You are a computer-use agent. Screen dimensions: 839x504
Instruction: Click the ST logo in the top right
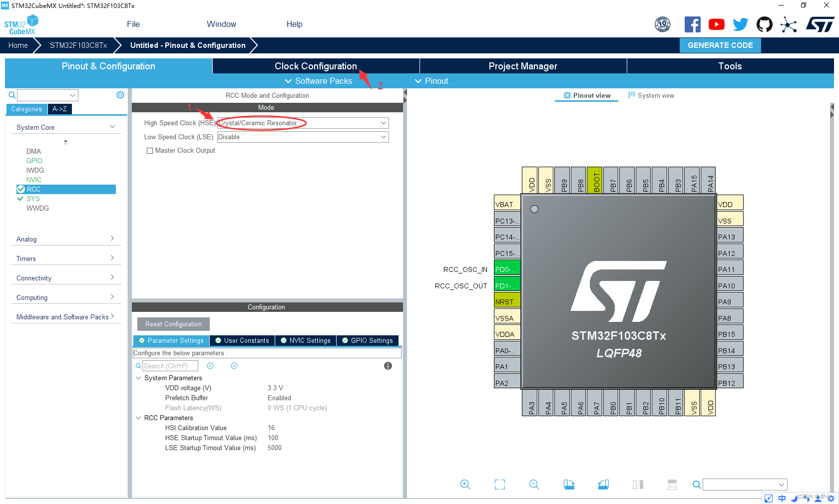820,24
